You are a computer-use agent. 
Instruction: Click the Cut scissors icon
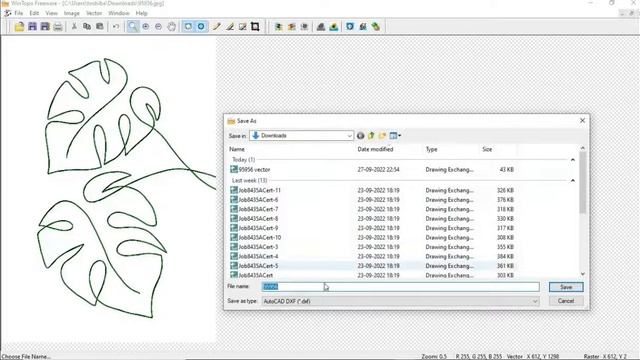pos(74,27)
